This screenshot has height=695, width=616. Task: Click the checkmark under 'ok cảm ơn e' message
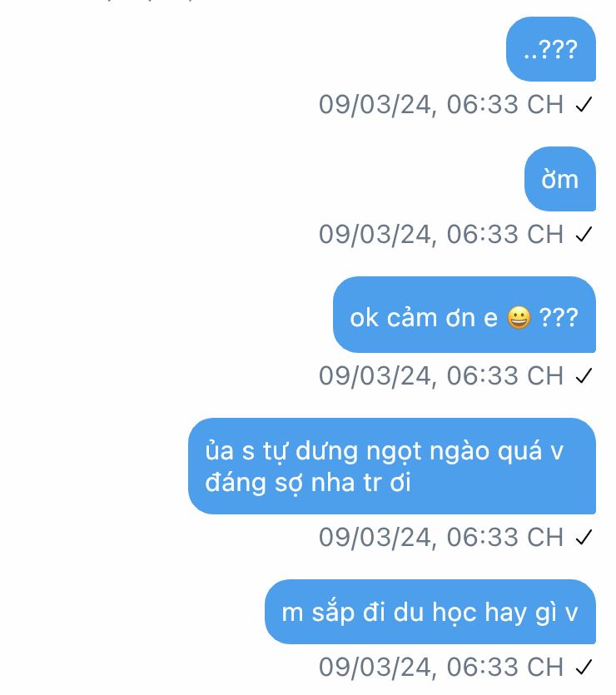(584, 376)
